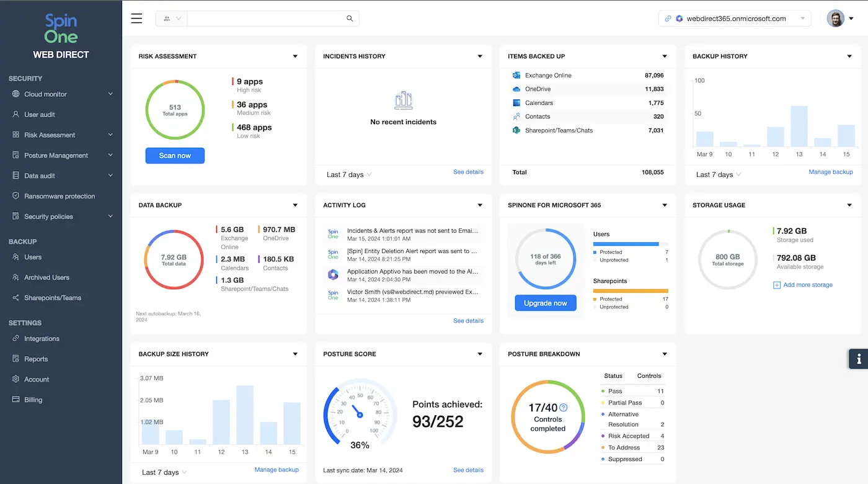Click inside the top search field
The height and width of the screenshot is (484, 868).
(267, 18)
